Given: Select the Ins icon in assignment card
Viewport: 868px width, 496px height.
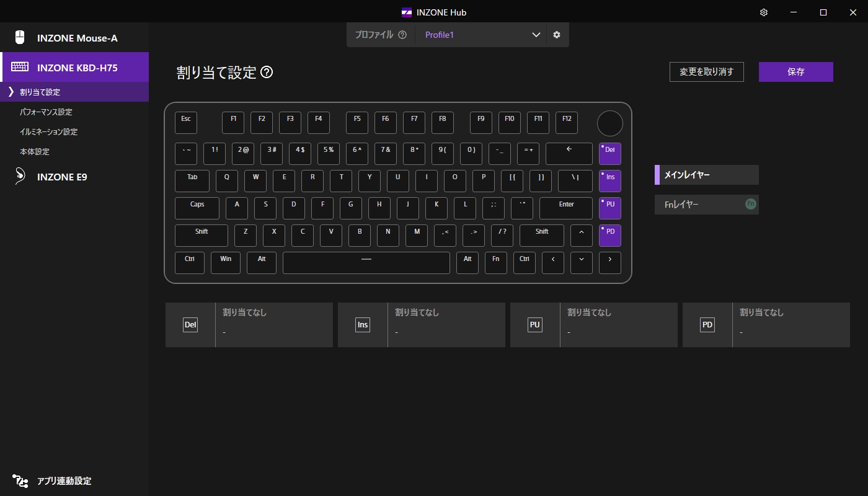Looking at the screenshot, I should pos(363,325).
